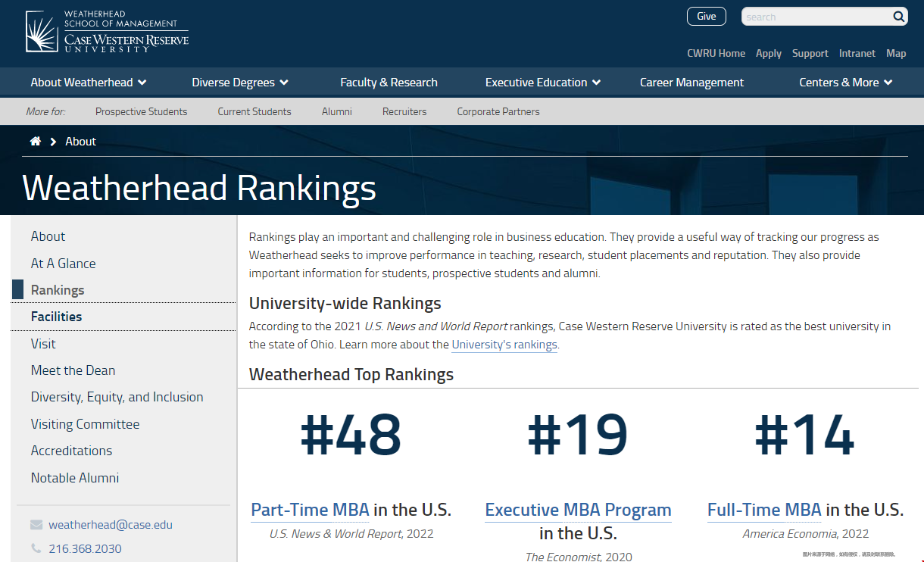Select Recruiters in the More for bar
The height and width of the screenshot is (562, 924).
[404, 111]
